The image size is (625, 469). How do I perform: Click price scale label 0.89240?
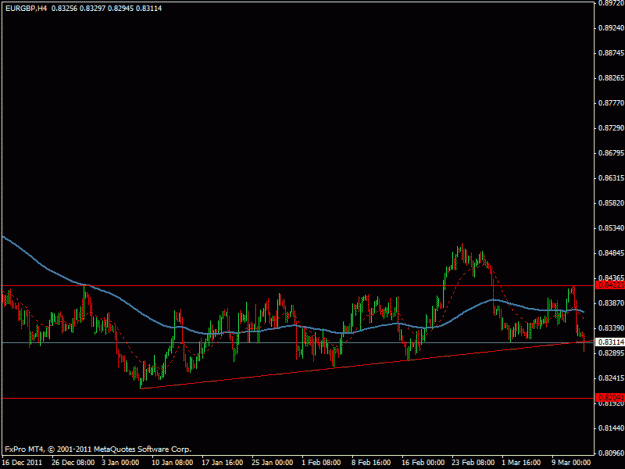611,28
